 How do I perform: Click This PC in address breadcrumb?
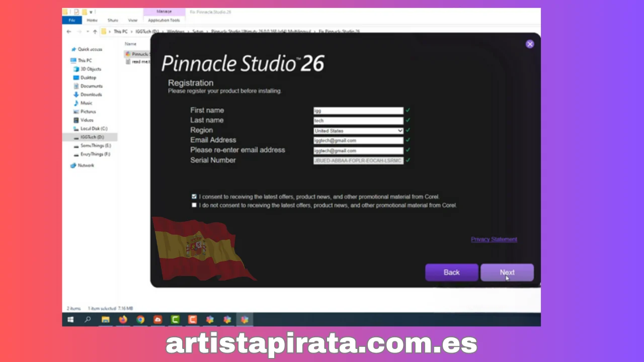120,31
